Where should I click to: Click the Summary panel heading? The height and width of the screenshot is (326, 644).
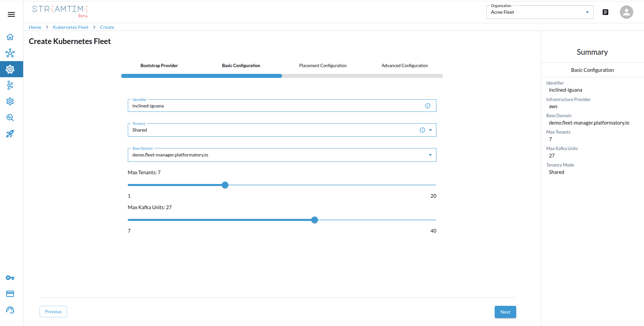(x=592, y=52)
